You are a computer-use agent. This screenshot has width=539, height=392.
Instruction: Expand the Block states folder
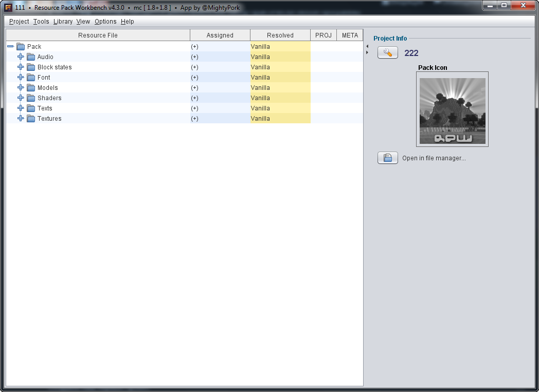pos(21,67)
